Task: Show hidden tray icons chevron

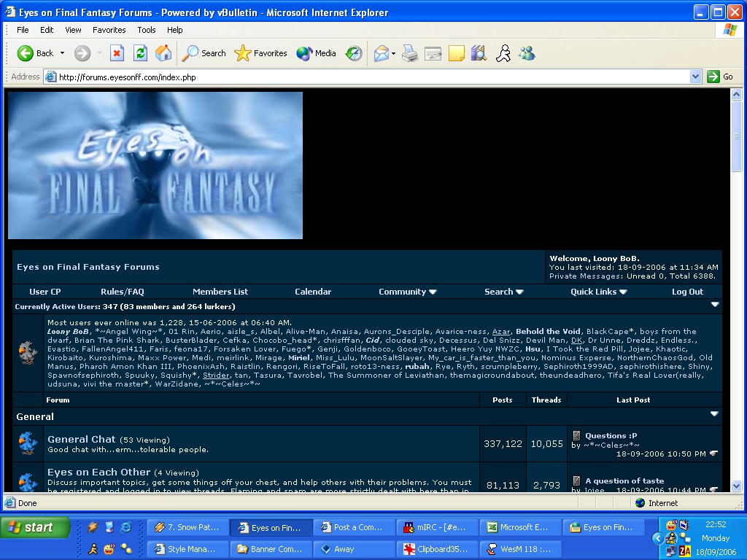Action: coord(658,539)
